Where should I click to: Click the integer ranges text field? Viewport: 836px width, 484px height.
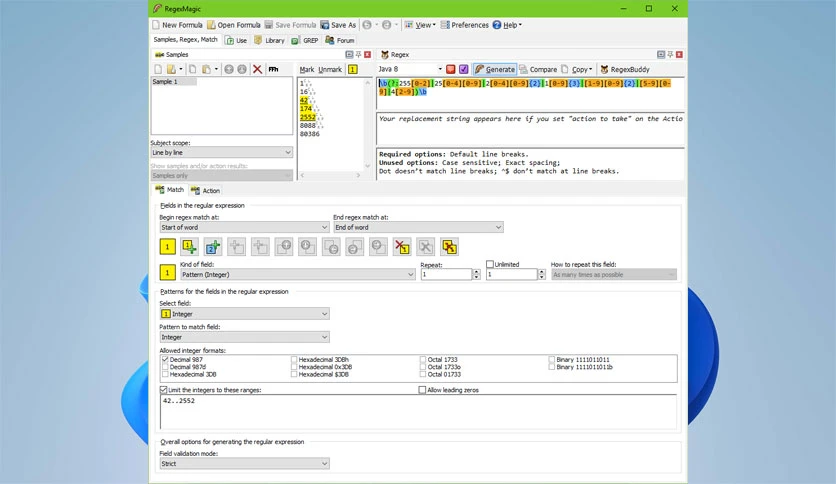419,412
